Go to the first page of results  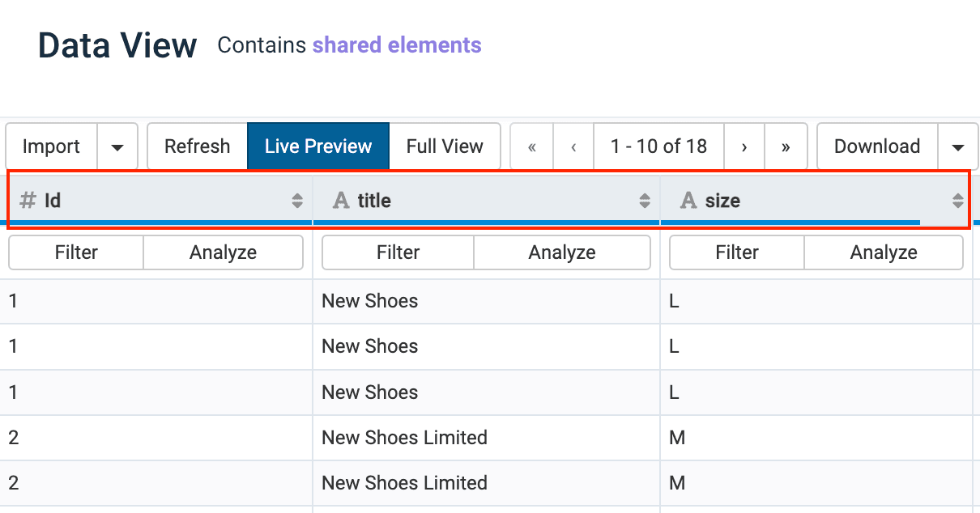[x=532, y=146]
